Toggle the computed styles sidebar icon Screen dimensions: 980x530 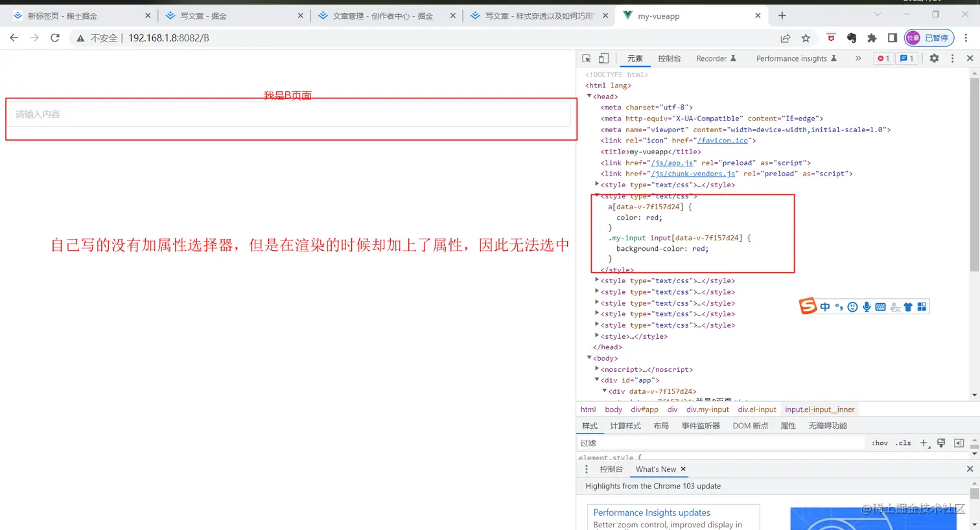[959, 443]
